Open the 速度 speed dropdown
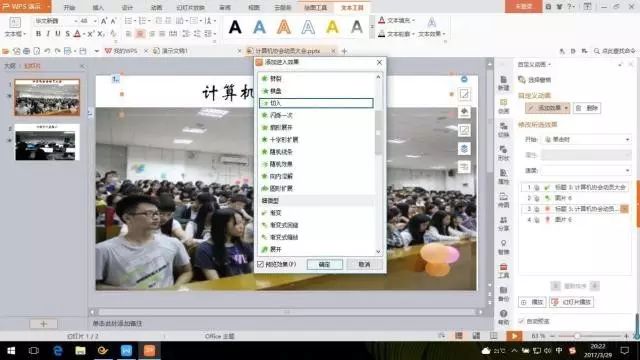The height and width of the screenshot is (360, 640). (x=587, y=170)
